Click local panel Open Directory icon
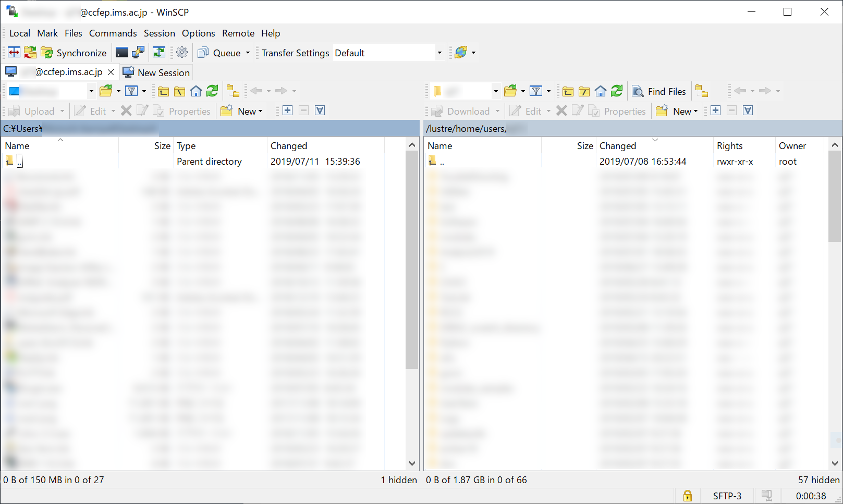Viewport: 843px width, 504px height. [x=106, y=91]
